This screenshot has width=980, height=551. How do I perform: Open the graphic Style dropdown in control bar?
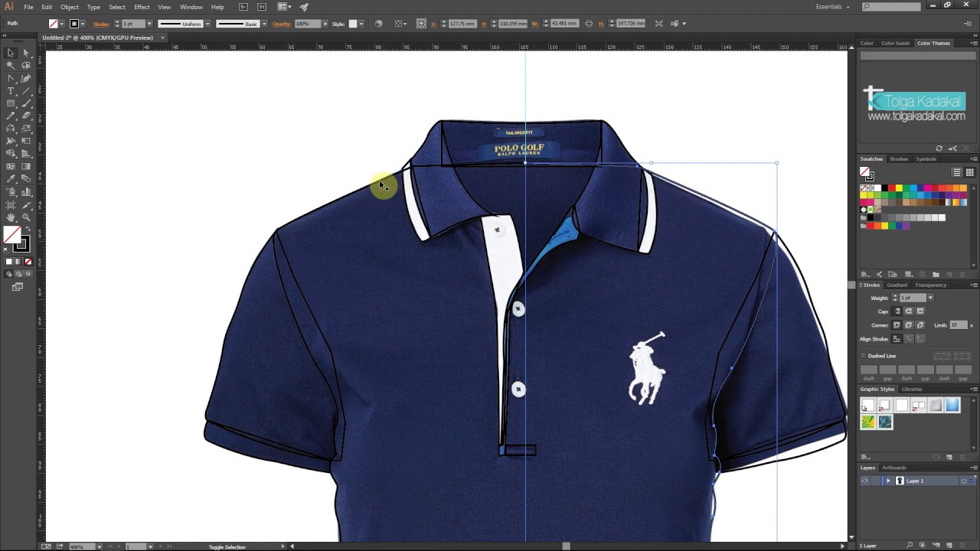363,24
